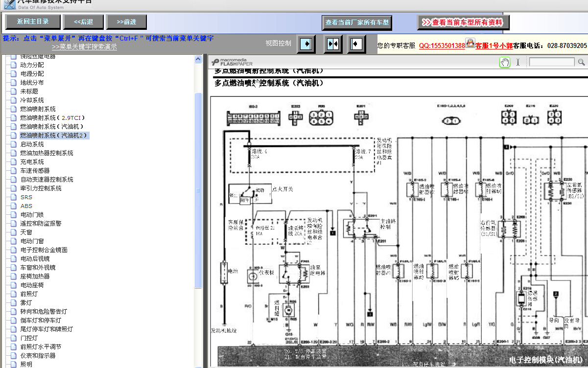Open 遥控和防盗报警 tree item
588x368 pixels.
[41, 223]
